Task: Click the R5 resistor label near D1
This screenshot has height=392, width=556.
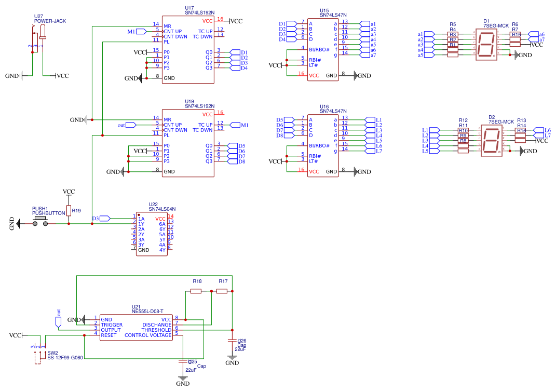Action: point(453,24)
